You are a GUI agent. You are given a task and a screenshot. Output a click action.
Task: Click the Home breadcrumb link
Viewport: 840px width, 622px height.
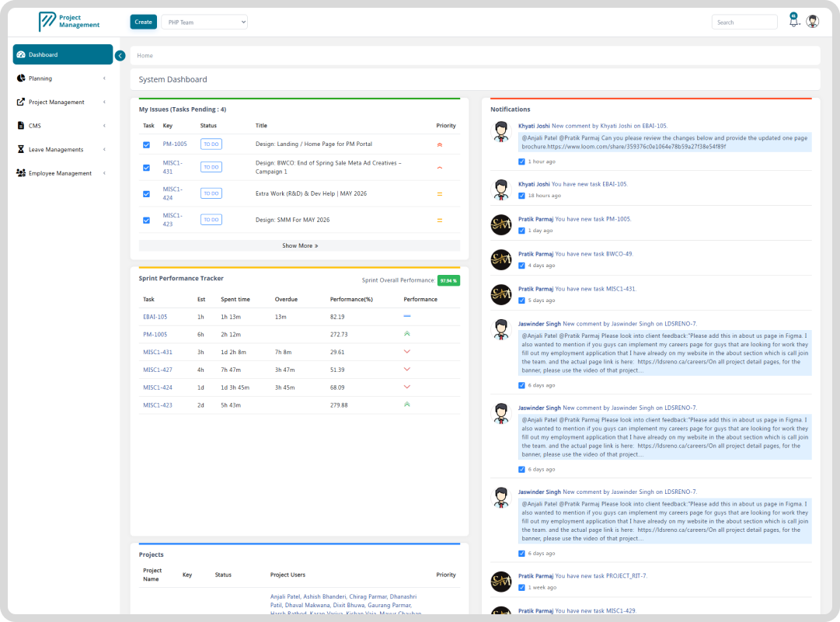(x=145, y=56)
